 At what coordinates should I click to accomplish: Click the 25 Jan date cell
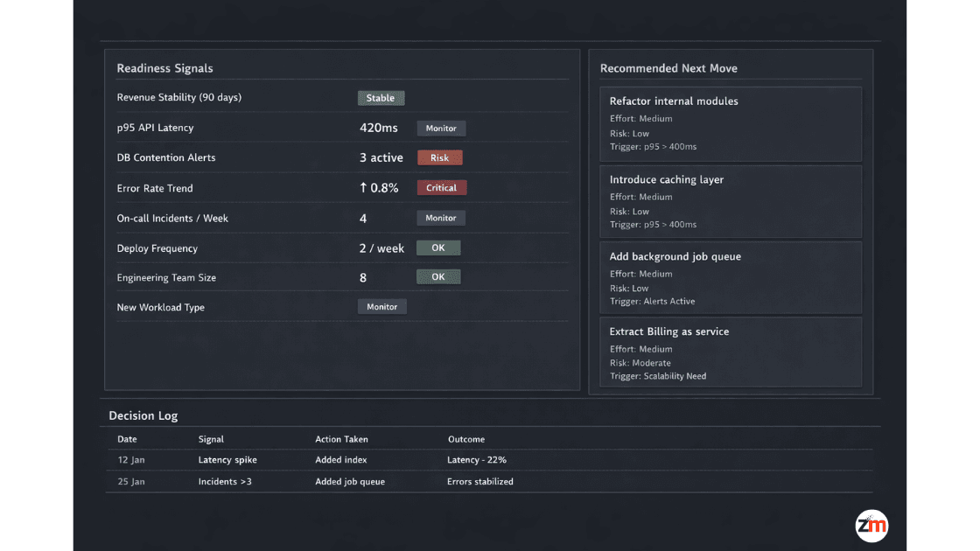click(x=131, y=482)
